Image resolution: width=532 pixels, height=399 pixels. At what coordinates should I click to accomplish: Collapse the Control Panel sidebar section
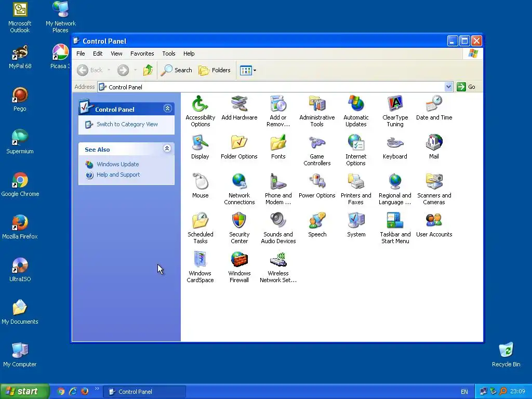pos(167,109)
